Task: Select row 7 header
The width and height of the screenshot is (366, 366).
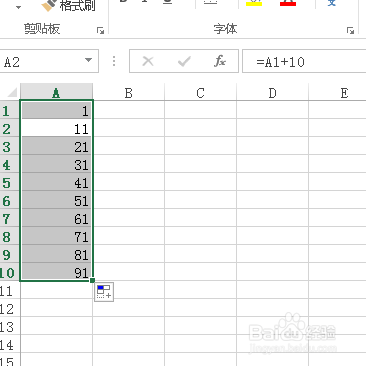Action: point(10,219)
